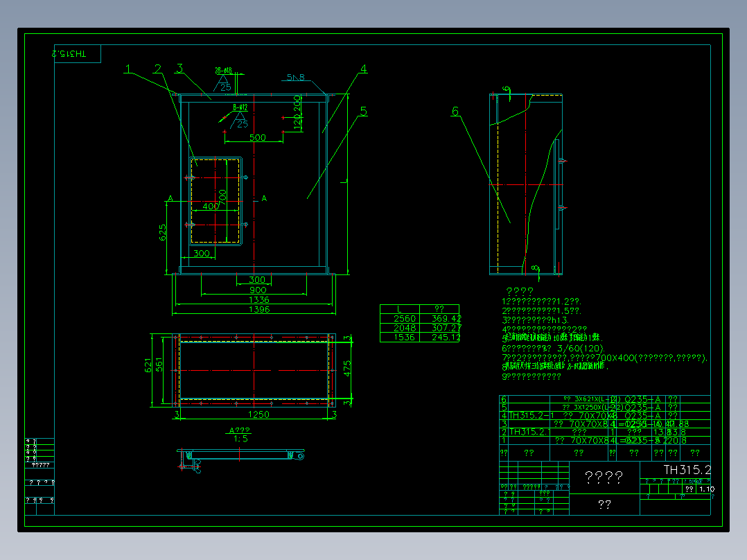Click the section marker A left of front view

[x=170, y=198]
